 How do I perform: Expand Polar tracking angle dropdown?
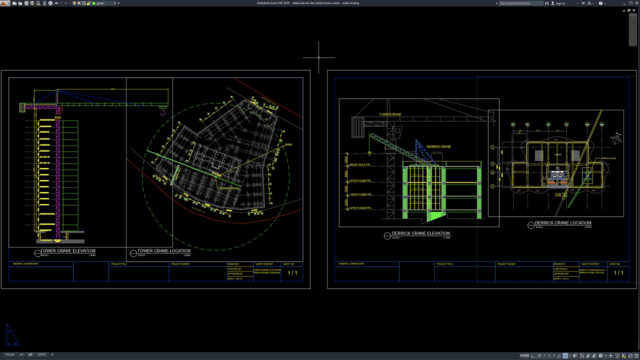pos(544,356)
